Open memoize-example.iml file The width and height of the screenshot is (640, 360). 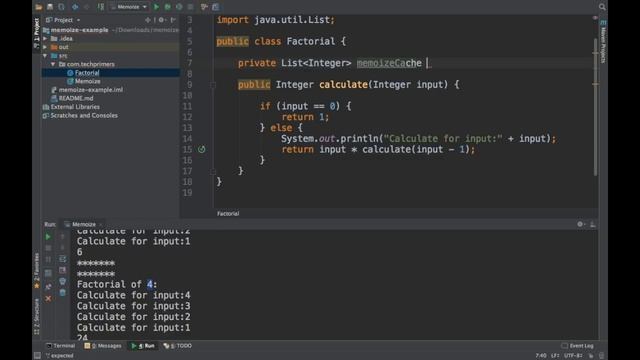tap(91, 90)
